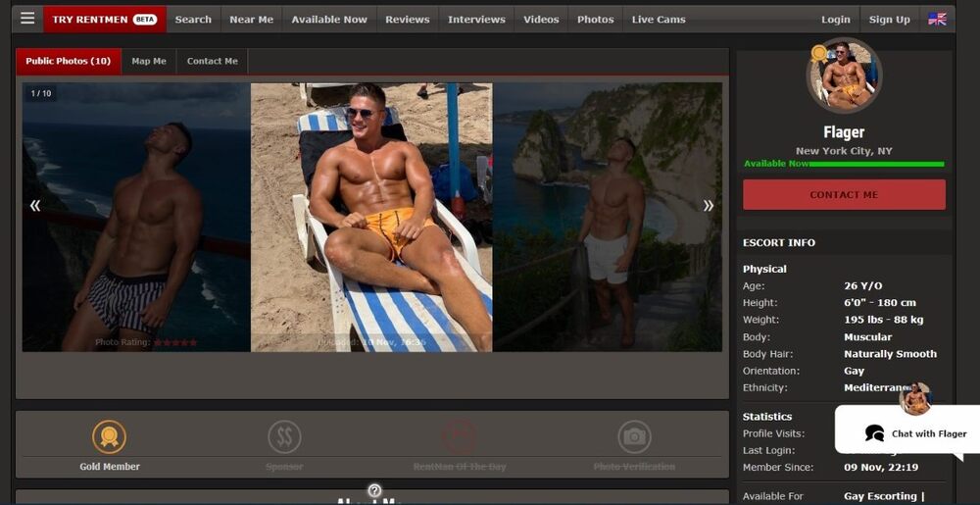This screenshot has width=980, height=505.
Task: Click the profile avatar thumbnail above Flager
Action: (844, 76)
